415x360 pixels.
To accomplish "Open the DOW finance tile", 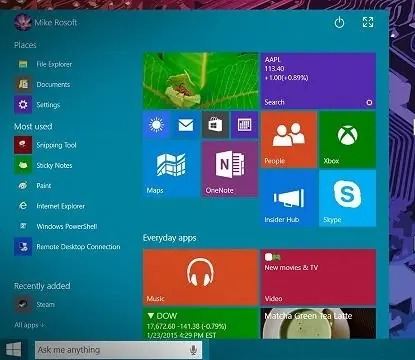I will pyautogui.click(x=201, y=323).
